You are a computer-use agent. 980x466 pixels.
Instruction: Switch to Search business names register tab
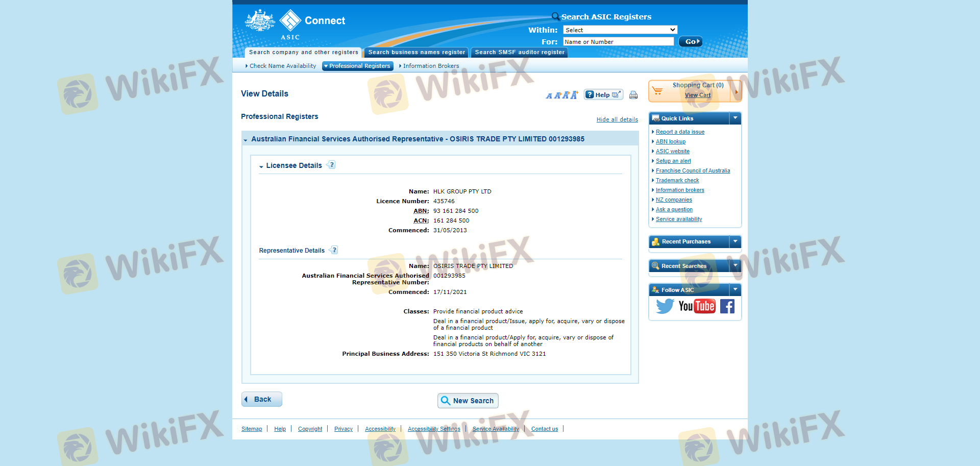[416, 53]
